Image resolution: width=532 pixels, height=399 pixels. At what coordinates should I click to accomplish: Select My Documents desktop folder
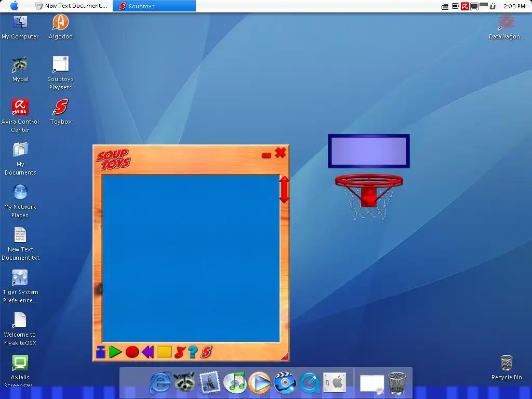click(x=20, y=159)
